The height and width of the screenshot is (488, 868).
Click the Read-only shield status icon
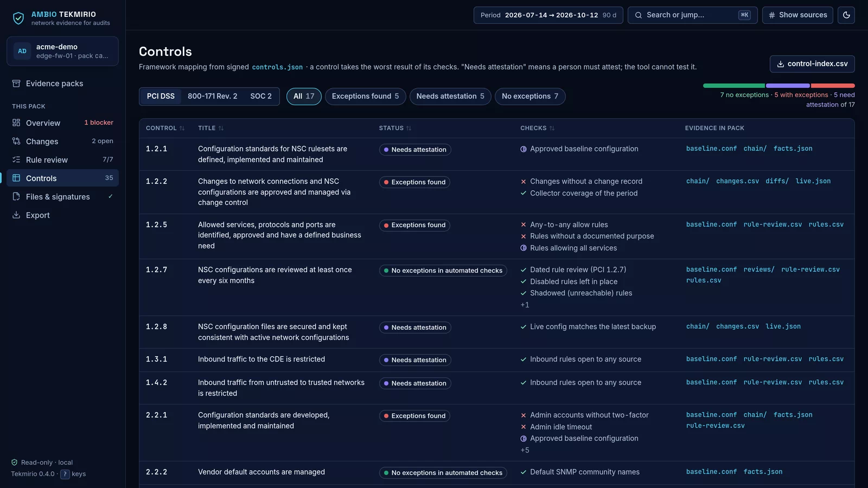click(15, 463)
